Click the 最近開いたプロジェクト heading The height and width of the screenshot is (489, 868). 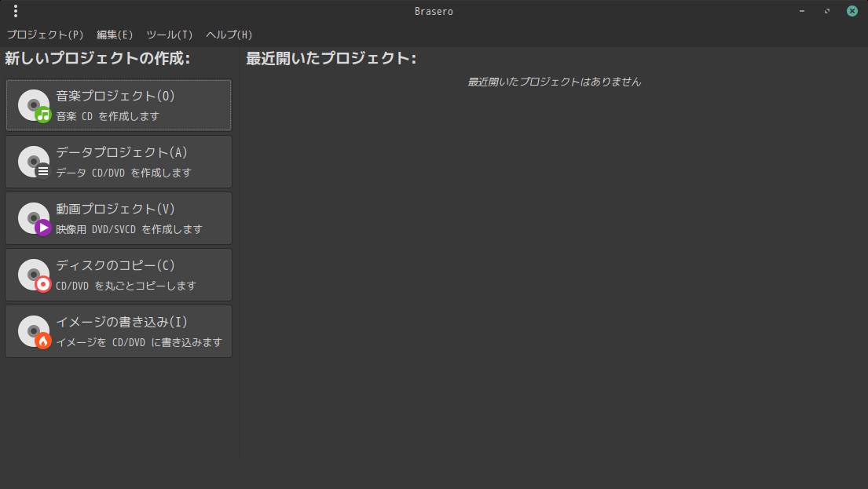tap(331, 58)
